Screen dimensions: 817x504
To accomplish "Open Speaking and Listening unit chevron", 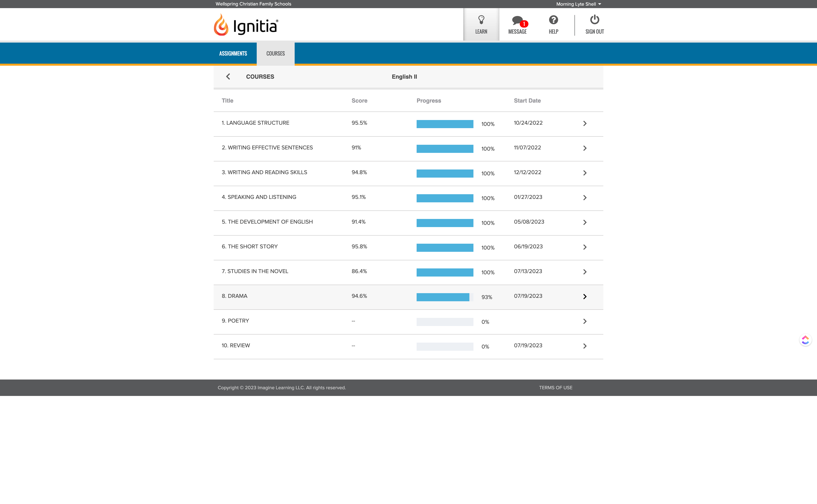I will click(x=585, y=198).
